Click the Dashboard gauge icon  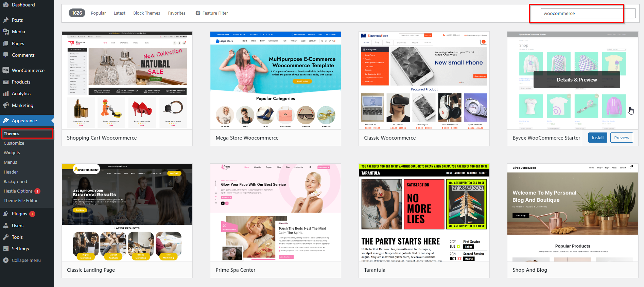[x=6, y=5]
